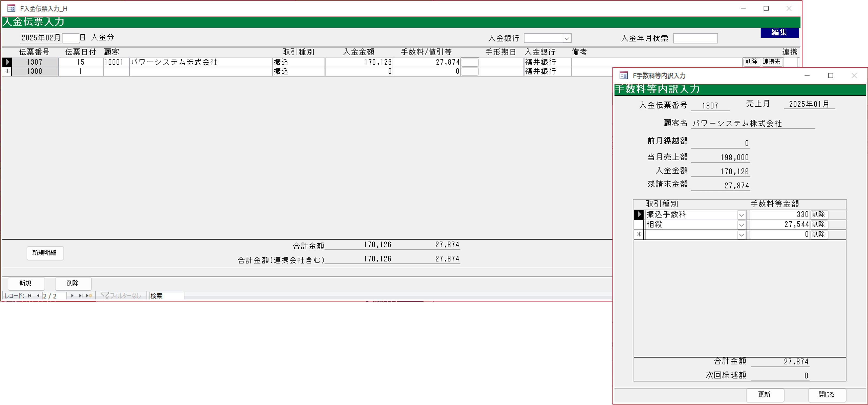
Task: Go to the first record in navigator
Action: [x=30, y=296]
